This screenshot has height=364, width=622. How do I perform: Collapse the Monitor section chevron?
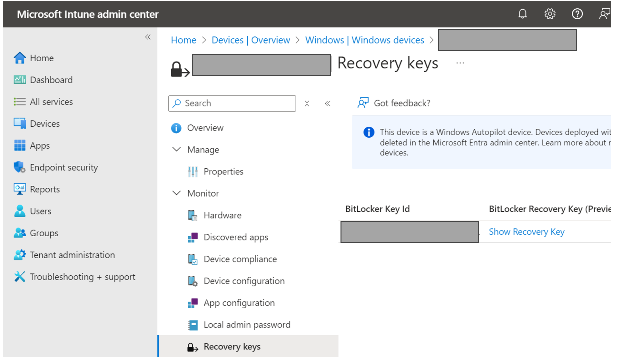[176, 193]
